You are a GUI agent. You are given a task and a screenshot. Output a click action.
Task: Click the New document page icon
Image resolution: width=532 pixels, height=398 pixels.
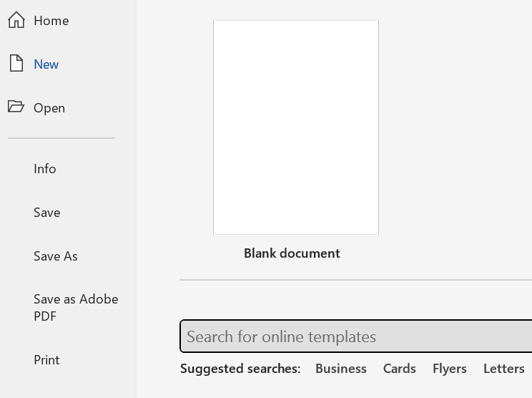16,64
